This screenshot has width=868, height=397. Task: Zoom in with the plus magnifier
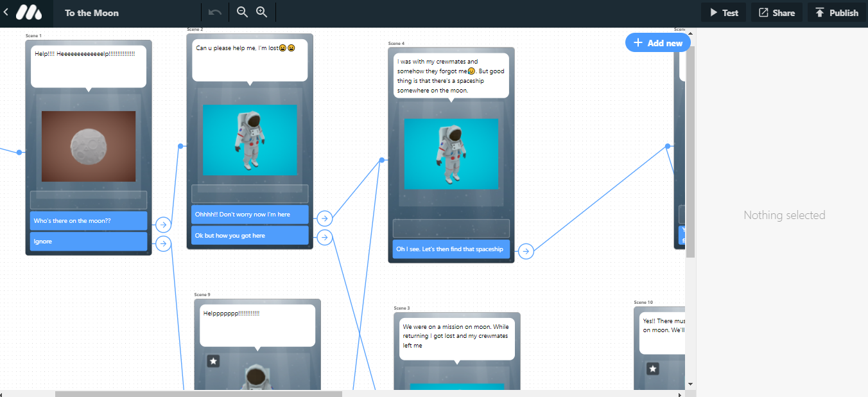click(261, 12)
